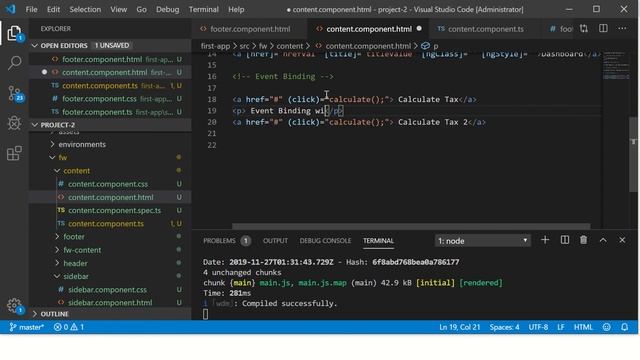Split the editor to the right
640x360 pixels.
tap(603, 29)
